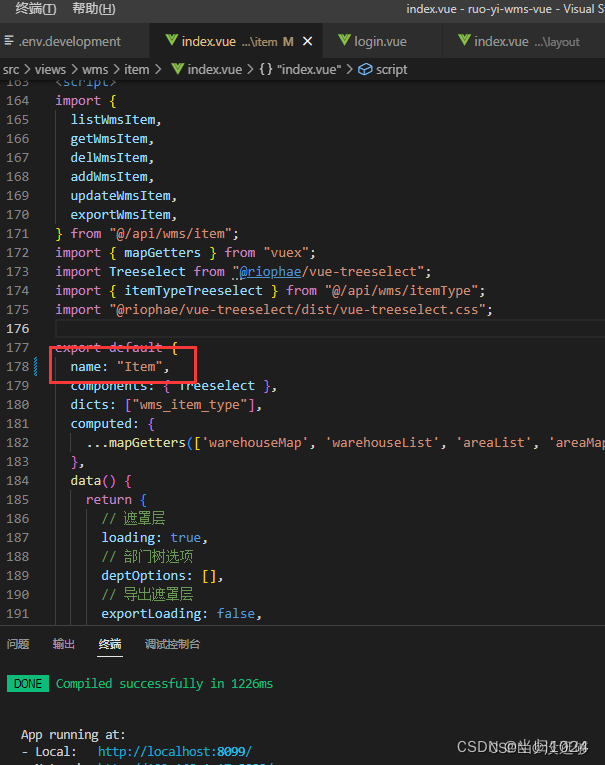Open the 问题 panel tab
Image resolution: width=605 pixels, height=765 pixels.
[x=18, y=644]
